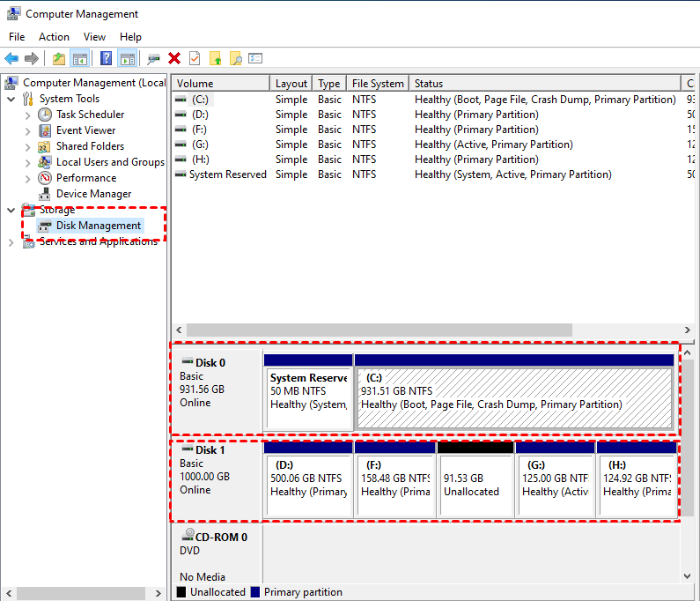Click the Disk Management tree icon
The image size is (700, 601).
pyautogui.click(x=44, y=226)
